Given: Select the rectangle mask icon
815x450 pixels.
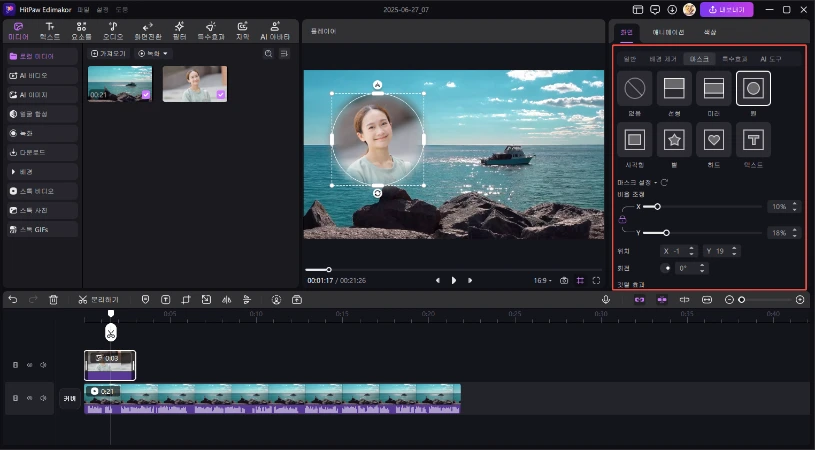Looking at the screenshot, I should coord(635,139).
